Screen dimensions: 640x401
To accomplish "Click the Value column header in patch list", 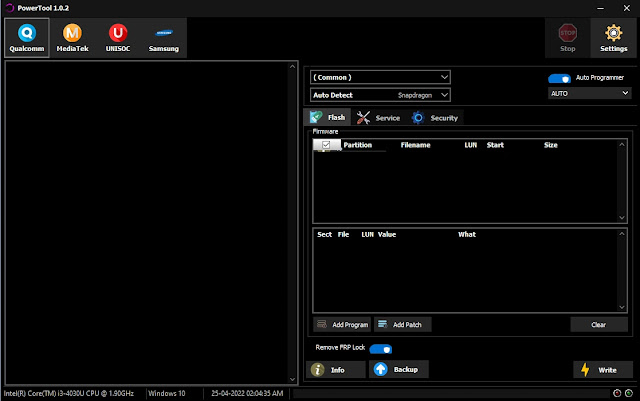I will [387, 234].
